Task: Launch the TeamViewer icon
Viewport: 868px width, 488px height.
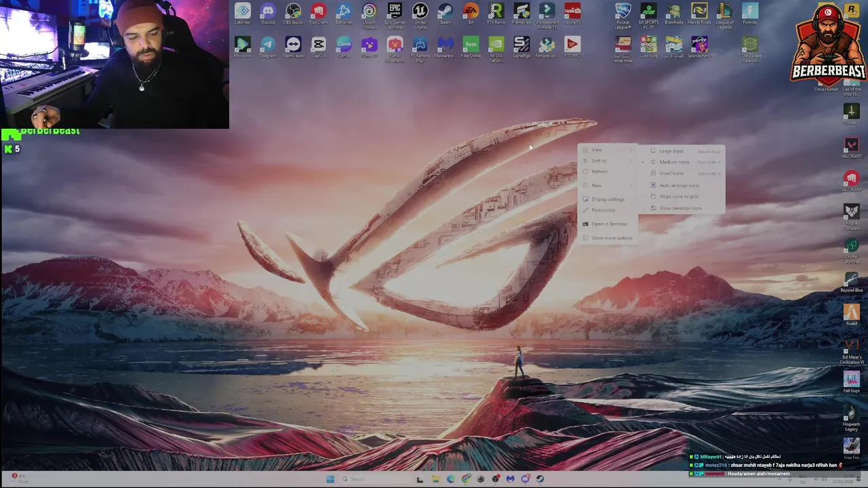Action: pyautogui.click(x=293, y=47)
